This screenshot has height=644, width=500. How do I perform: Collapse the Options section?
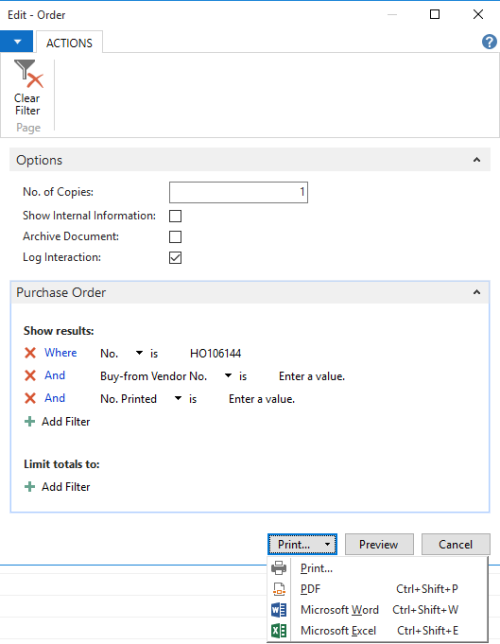click(x=477, y=160)
